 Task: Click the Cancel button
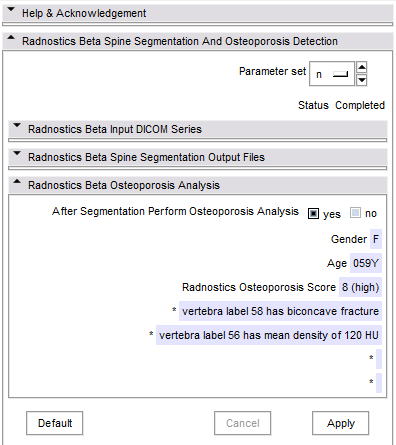(x=242, y=423)
